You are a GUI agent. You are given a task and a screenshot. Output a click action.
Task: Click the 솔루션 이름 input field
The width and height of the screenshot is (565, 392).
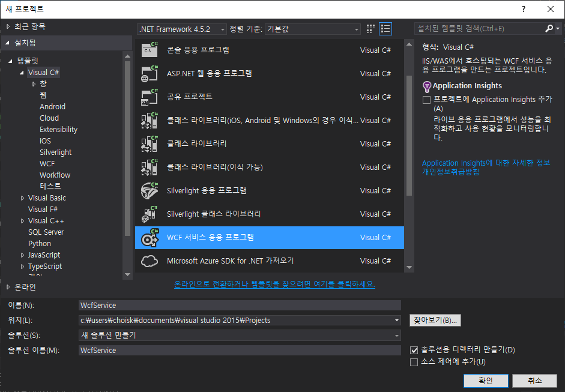240,350
